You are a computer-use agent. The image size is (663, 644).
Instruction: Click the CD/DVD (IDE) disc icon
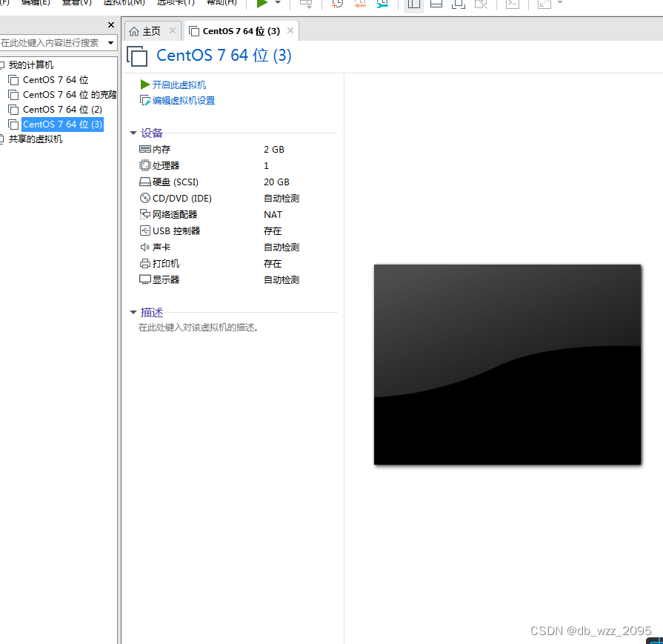pyautogui.click(x=145, y=198)
